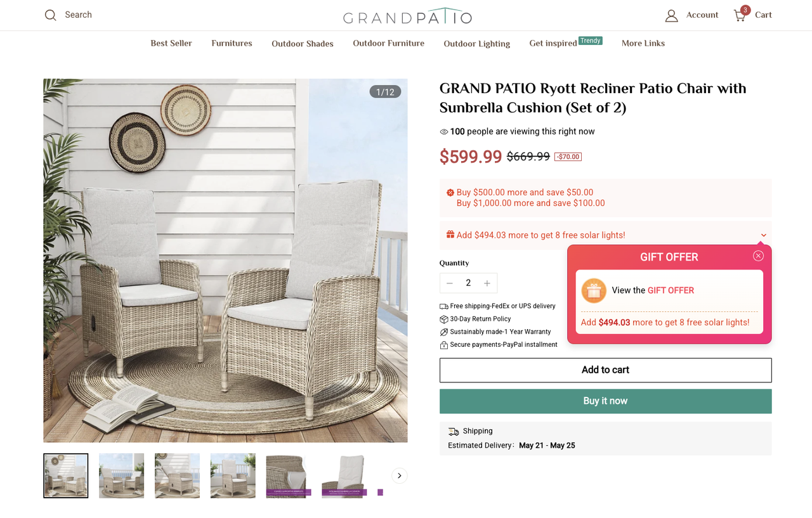812x518 pixels.
Task: Open Get inspired Trendy menu
Action: click(x=565, y=42)
